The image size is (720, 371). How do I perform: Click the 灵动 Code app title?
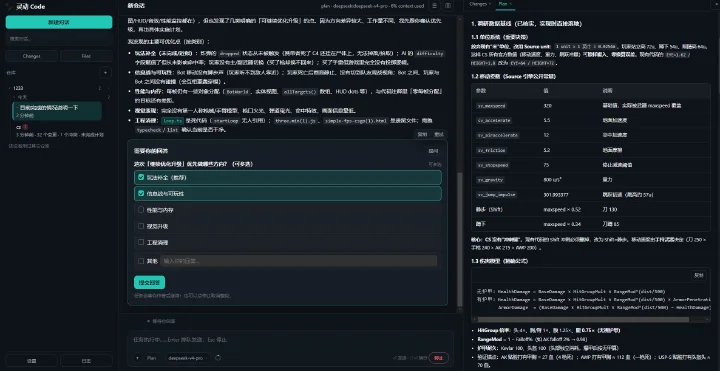tap(30, 6)
